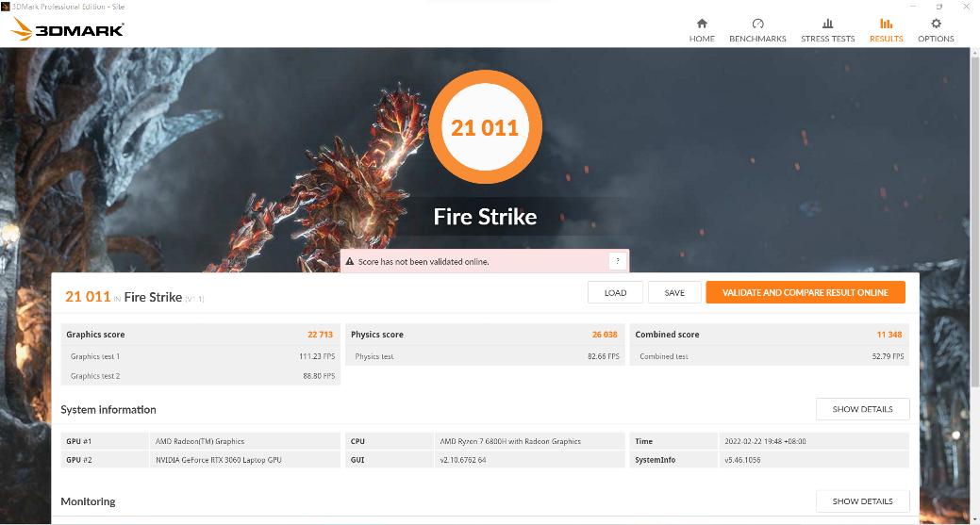The width and height of the screenshot is (980, 525).
Task: Select Combined score value 11 348
Action: [889, 335]
